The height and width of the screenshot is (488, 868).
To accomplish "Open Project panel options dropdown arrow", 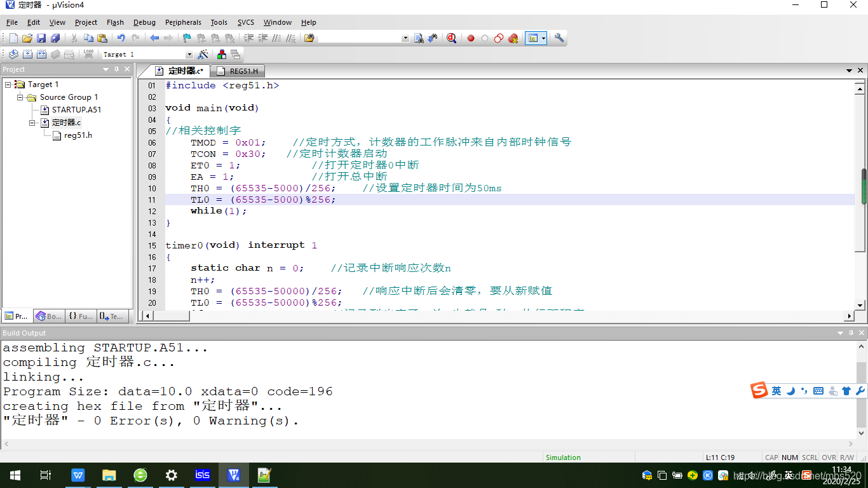I will (x=106, y=69).
